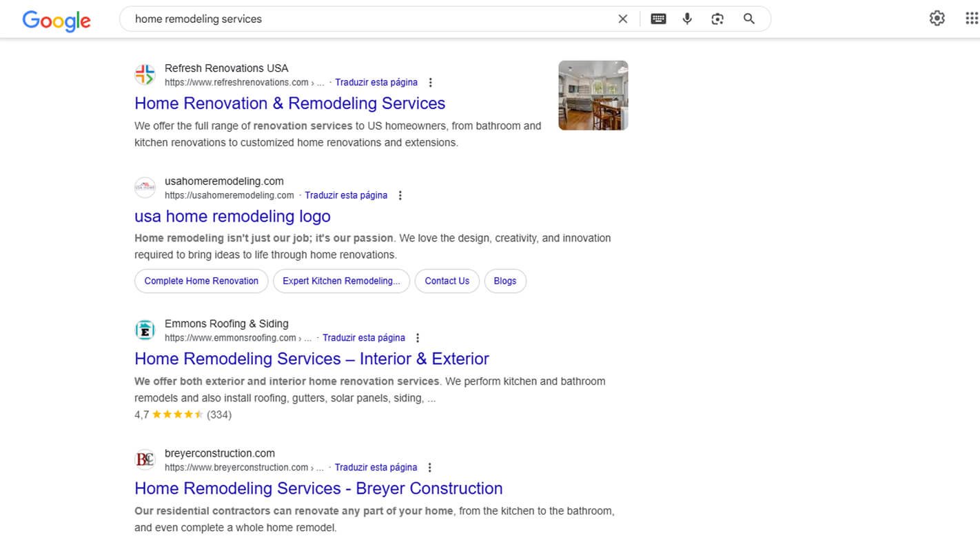This screenshot has width=980, height=547.
Task: Translate the breyerconstruction.com page
Action: (x=376, y=468)
